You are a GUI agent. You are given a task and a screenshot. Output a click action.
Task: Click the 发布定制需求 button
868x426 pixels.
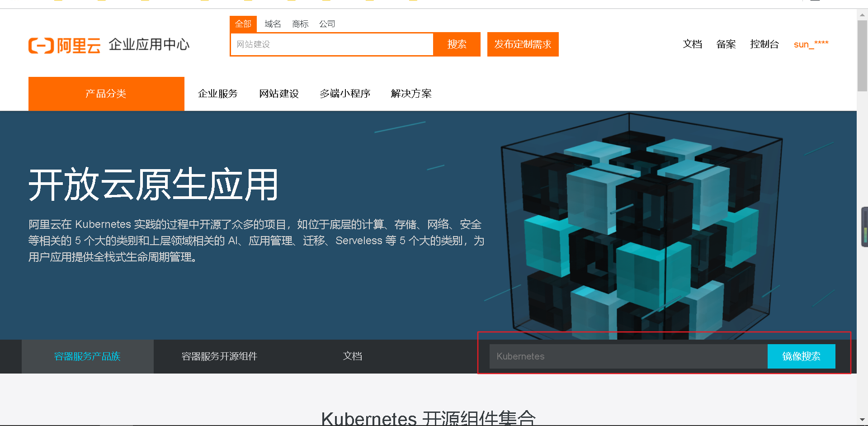point(523,44)
